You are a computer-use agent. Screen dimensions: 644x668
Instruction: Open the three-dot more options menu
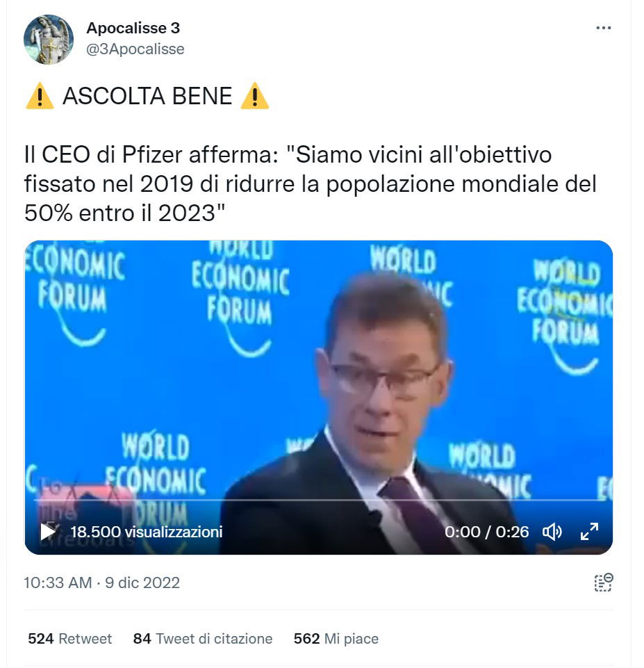[x=603, y=28]
